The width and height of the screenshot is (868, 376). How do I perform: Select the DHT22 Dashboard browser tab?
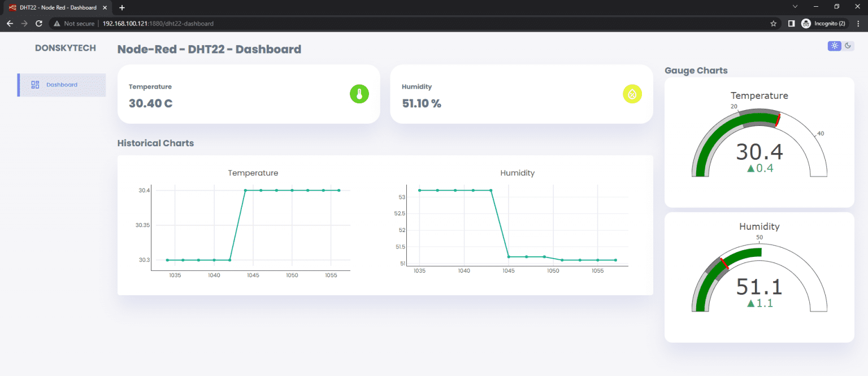(x=57, y=7)
